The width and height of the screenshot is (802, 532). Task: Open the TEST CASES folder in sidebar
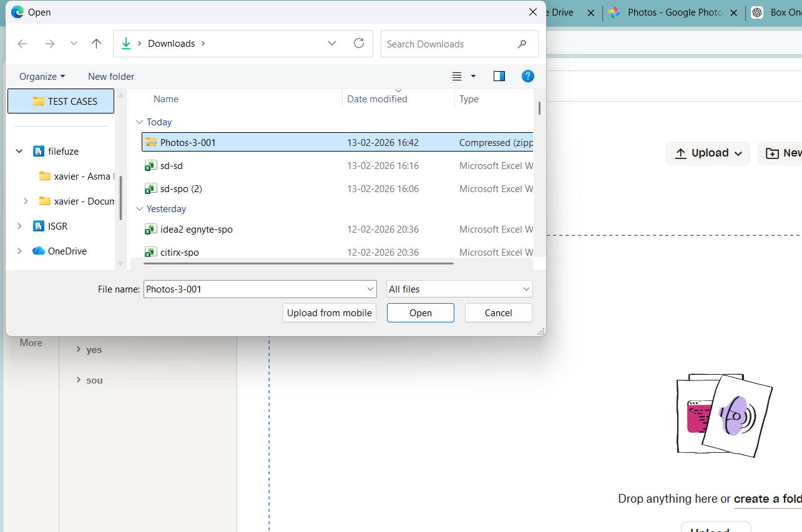61,100
